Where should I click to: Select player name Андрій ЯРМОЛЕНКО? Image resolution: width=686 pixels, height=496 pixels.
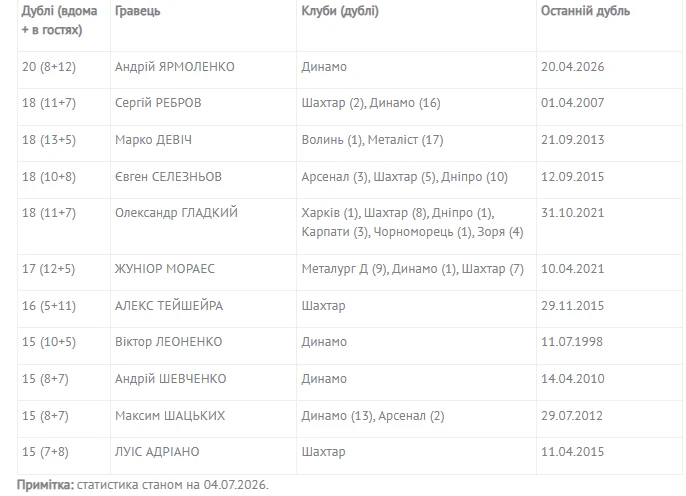(175, 66)
